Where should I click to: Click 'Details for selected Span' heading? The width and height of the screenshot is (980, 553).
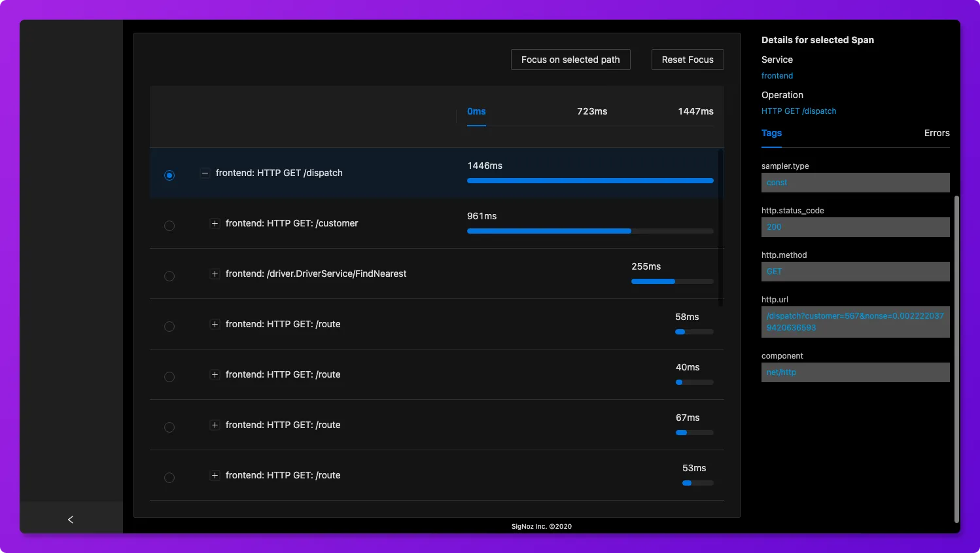(818, 41)
